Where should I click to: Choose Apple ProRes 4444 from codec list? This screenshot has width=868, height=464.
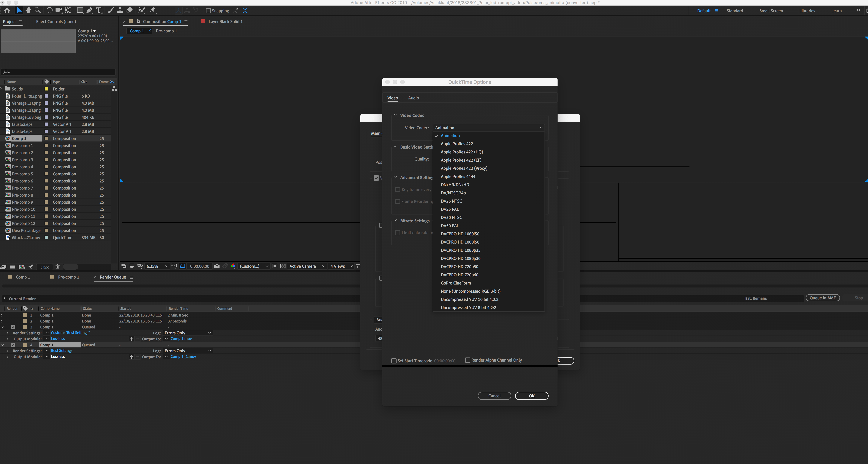tap(458, 177)
